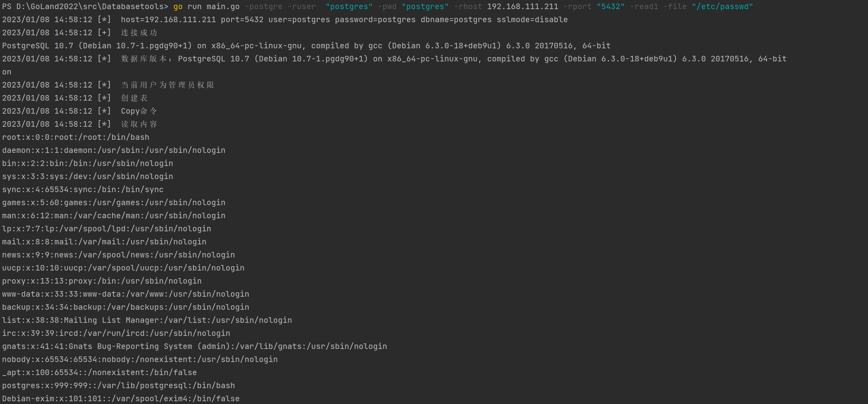Click the line beginning 'PostgreSQL 10.7 (Debian'
868x404 pixels.
tap(306, 46)
